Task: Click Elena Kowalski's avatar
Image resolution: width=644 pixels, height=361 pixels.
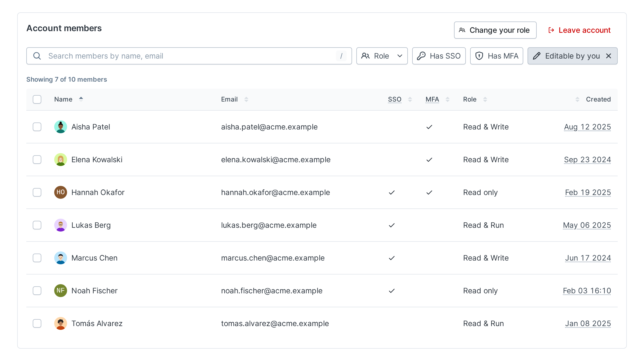Action: tap(61, 160)
